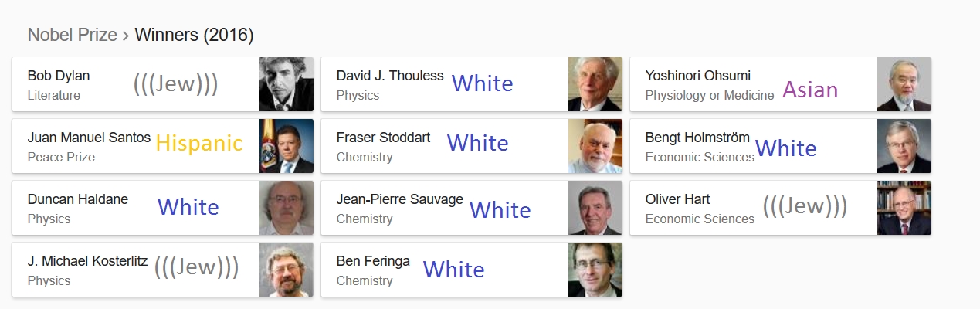Select the Winners (2016) breadcrumb text
The image size is (980, 309).
(194, 35)
